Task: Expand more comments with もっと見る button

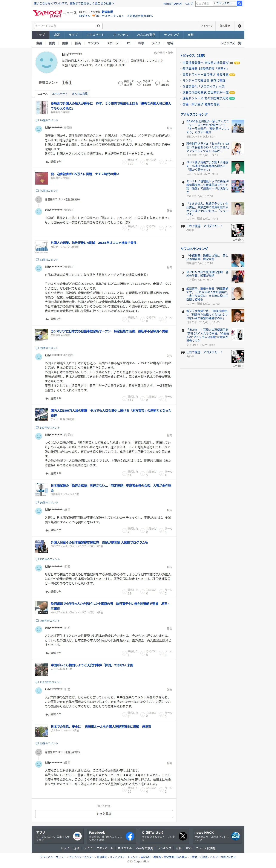Action: click(x=104, y=814)
